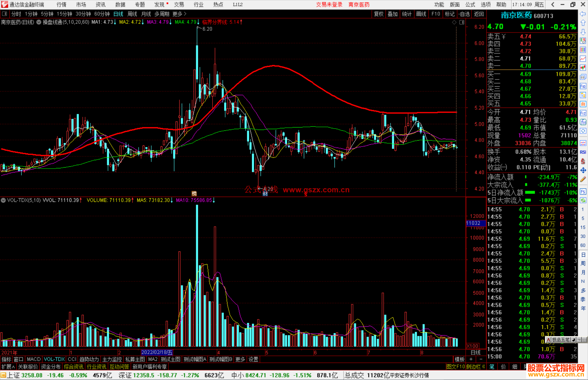Click the F5 icon in right sidebar
Screen dimensions: 588x380
click(583, 191)
